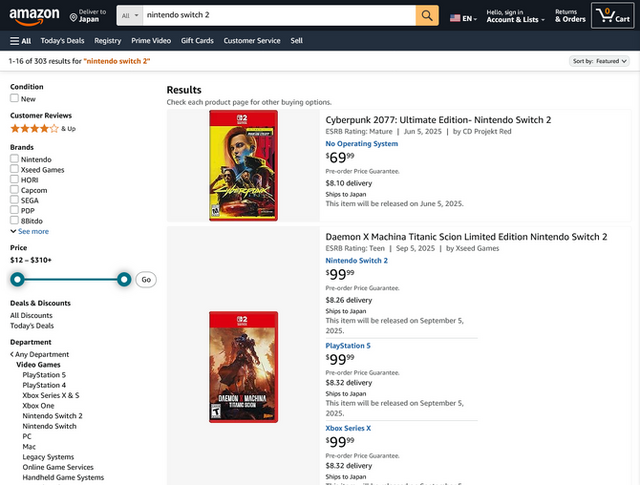Viewport: 640px width, 485px height.
Task: Click the Amazon logo
Action: (x=34, y=16)
